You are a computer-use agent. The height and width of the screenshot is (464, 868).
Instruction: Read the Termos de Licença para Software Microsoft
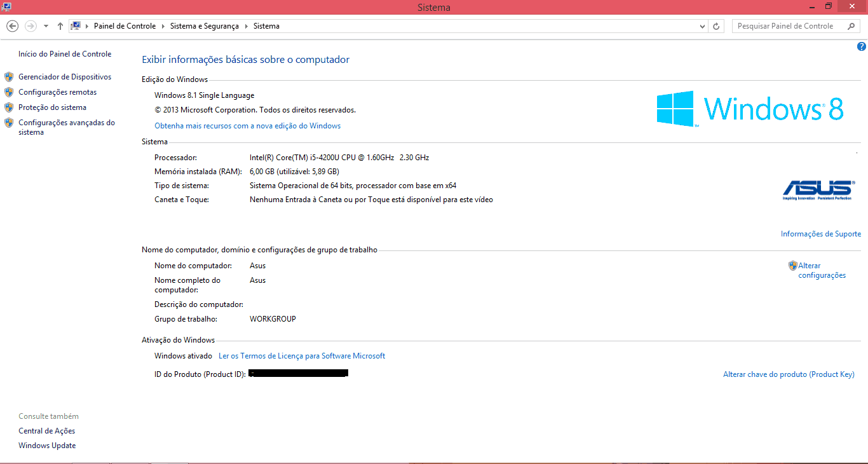pos(302,356)
